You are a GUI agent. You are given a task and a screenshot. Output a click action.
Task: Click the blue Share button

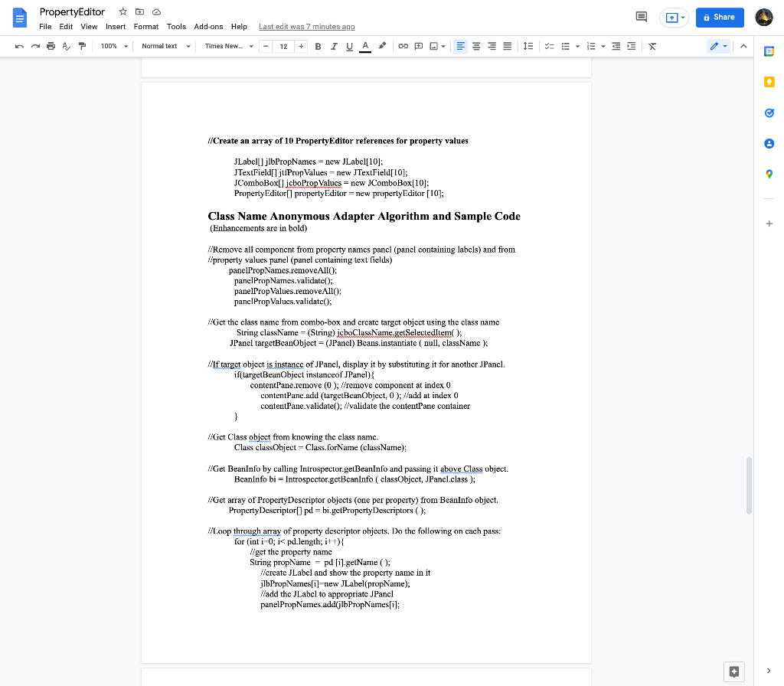[x=719, y=17]
